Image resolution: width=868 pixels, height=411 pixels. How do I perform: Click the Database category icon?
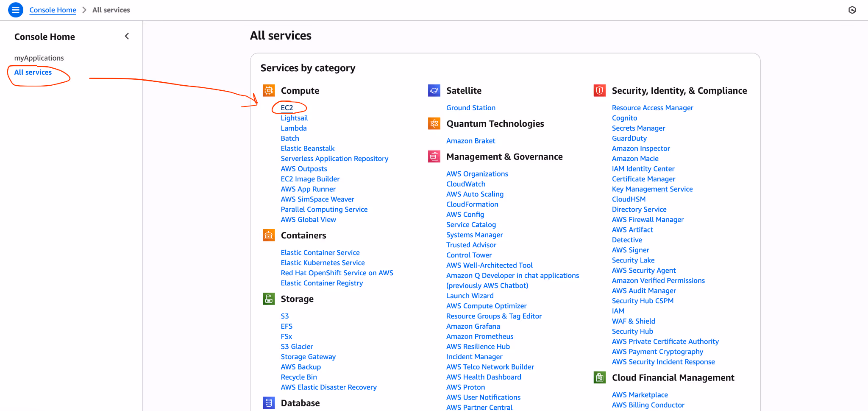click(x=269, y=403)
